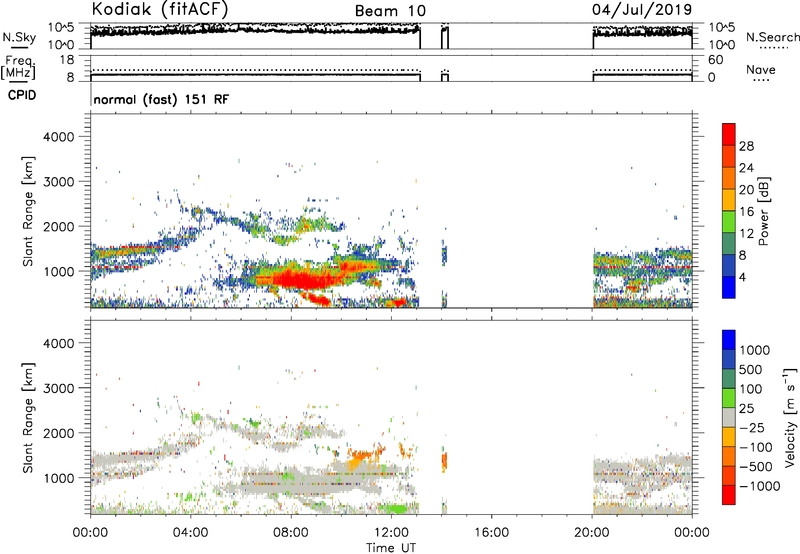Screen dimensions: 800x554
Task: Click 'Slant Range [km]' label of velocity panel
Action: pos(28,417)
